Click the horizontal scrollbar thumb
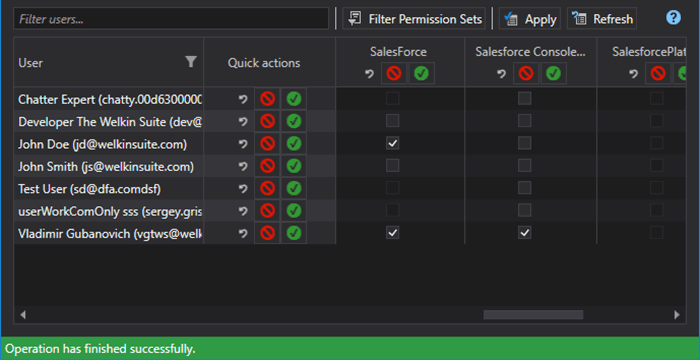 coord(533,315)
